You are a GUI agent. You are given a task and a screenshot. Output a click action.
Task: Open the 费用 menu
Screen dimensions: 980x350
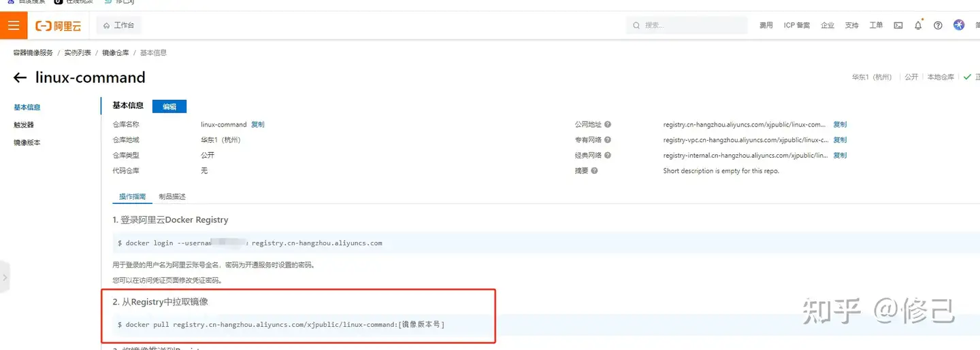(x=766, y=25)
